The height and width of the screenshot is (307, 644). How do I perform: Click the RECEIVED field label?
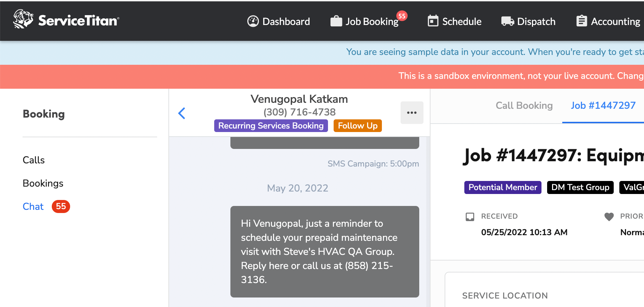tap(499, 216)
